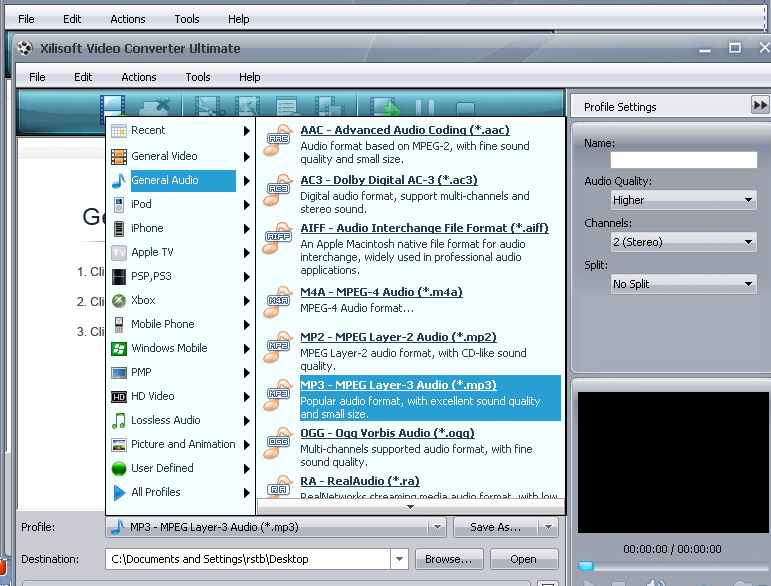771x586 pixels.
Task: Click the Add File film strip toolbar icon
Action: 112,106
